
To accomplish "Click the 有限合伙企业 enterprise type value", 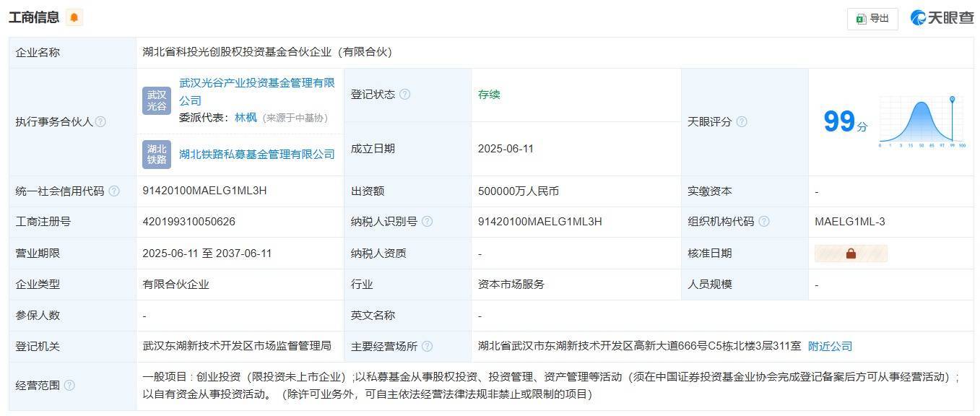I will 176,285.
